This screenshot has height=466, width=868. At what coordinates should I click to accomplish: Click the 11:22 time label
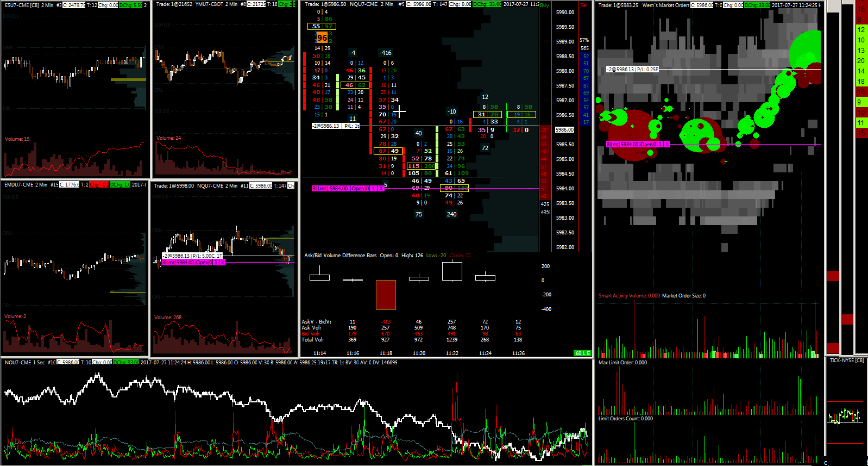pos(452,353)
